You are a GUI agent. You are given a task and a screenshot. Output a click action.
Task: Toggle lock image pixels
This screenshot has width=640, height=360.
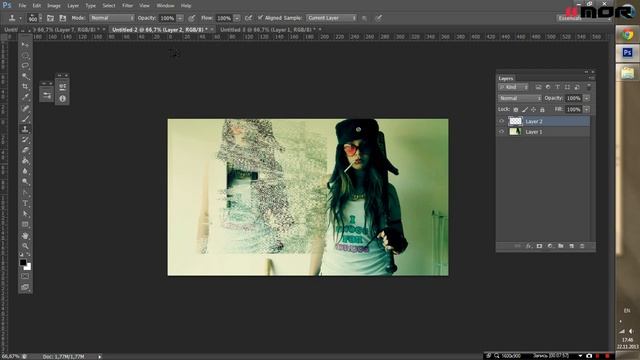pyautogui.click(x=525, y=109)
